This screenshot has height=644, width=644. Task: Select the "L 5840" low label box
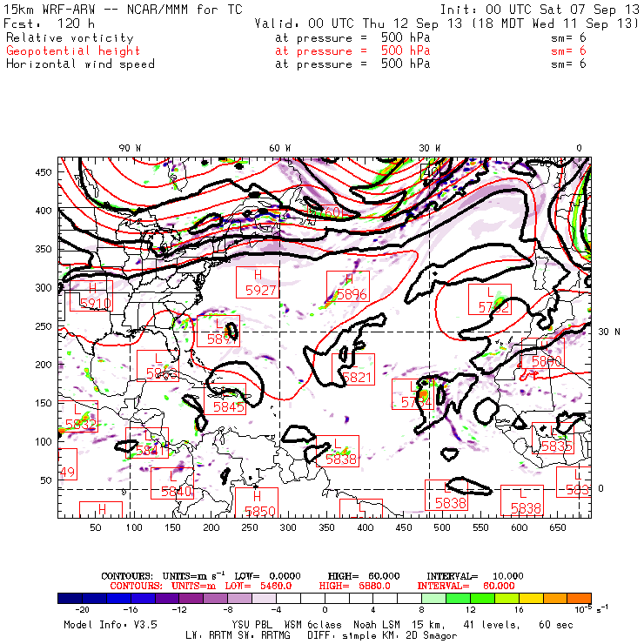(172, 483)
